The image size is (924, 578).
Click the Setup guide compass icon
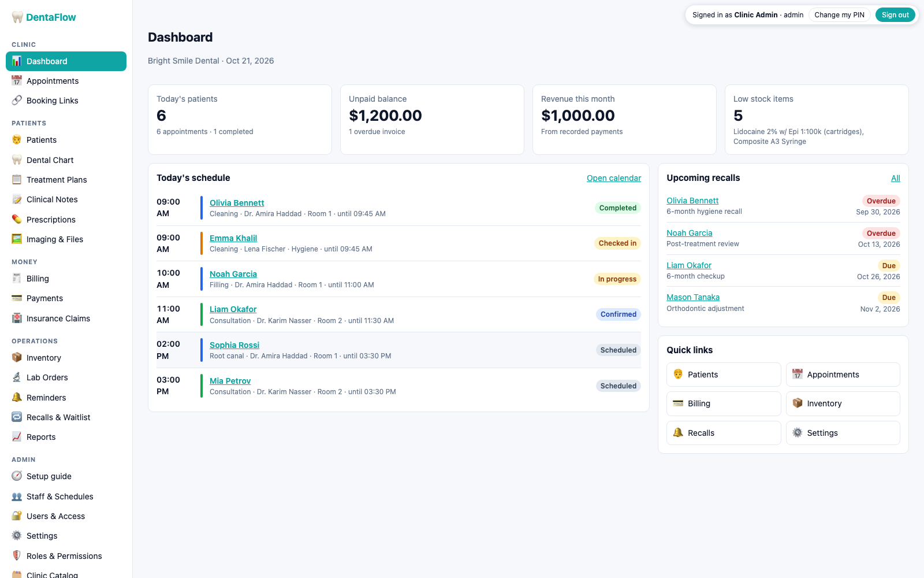click(x=17, y=476)
